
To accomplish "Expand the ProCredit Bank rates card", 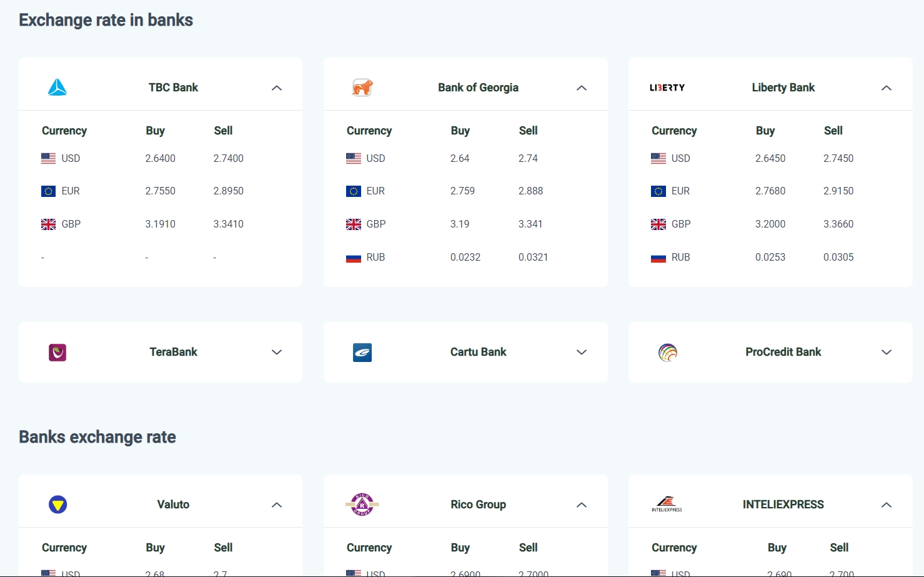I will pos(887,353).
